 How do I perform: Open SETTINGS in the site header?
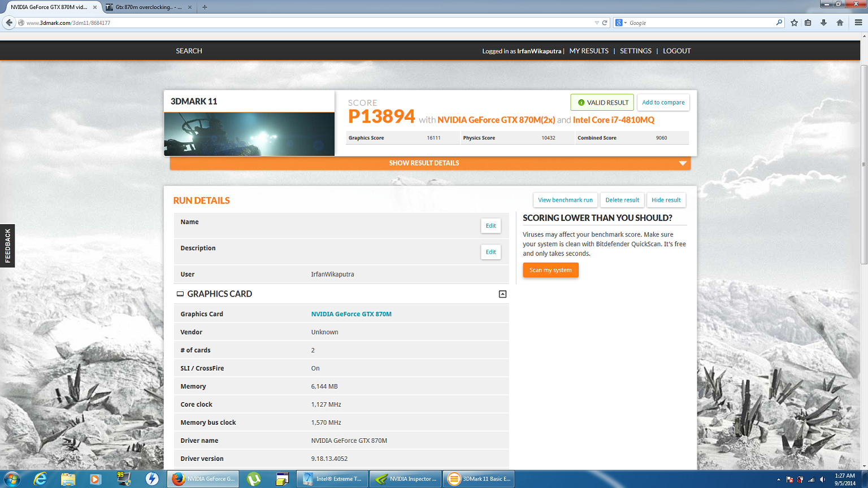pos(636,51)
